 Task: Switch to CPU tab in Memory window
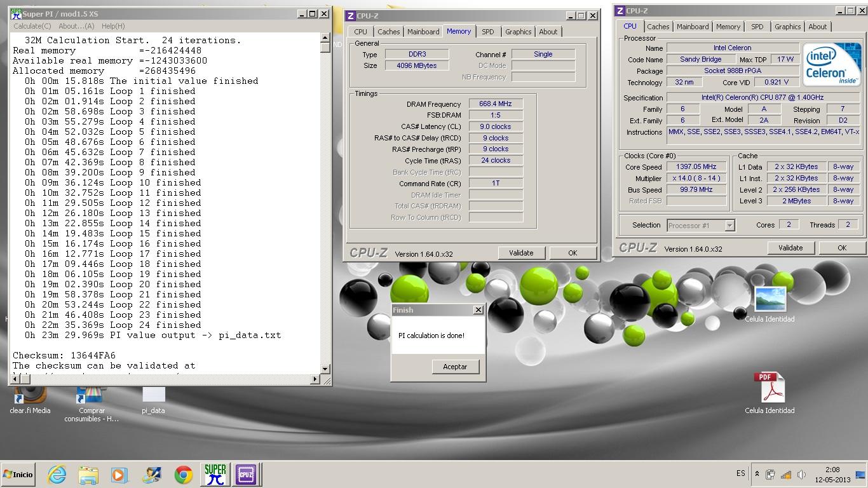[360, 32]
